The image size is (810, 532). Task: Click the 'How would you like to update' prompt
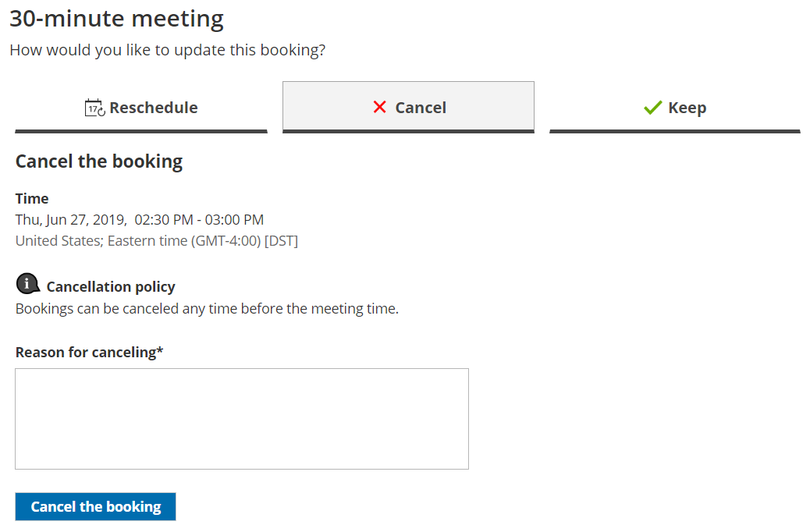click(x=167, y=51)
